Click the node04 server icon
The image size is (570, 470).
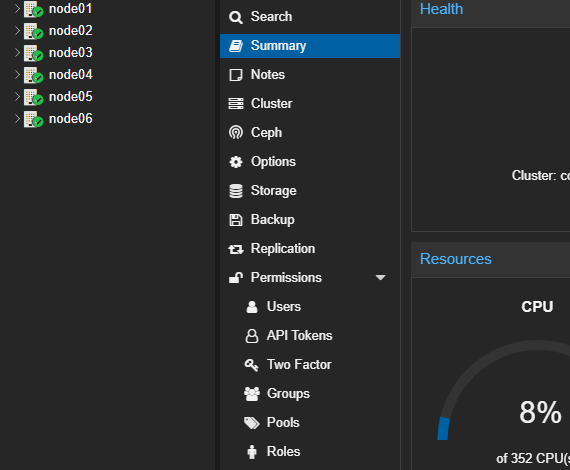click(33, 75)
